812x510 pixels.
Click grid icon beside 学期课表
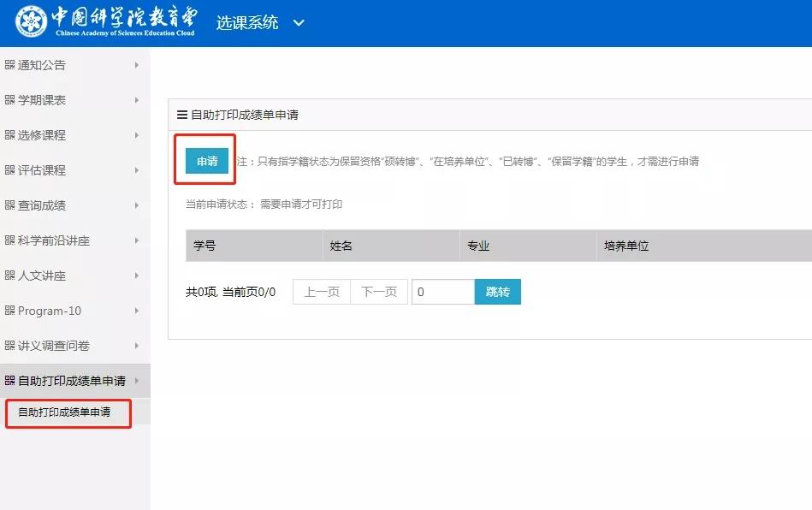click(x=9, y=100)
